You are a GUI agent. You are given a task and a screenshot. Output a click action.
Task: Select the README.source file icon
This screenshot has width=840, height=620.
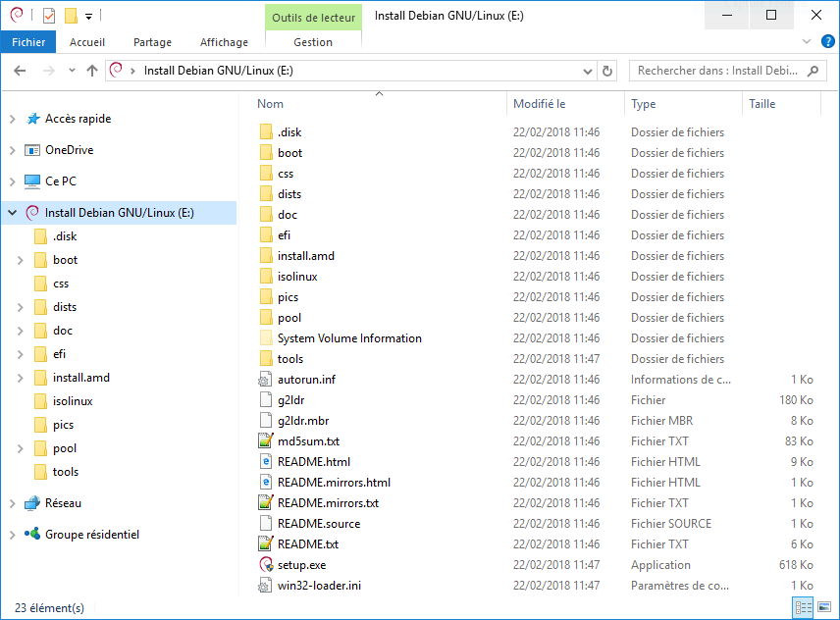[266, 524]
